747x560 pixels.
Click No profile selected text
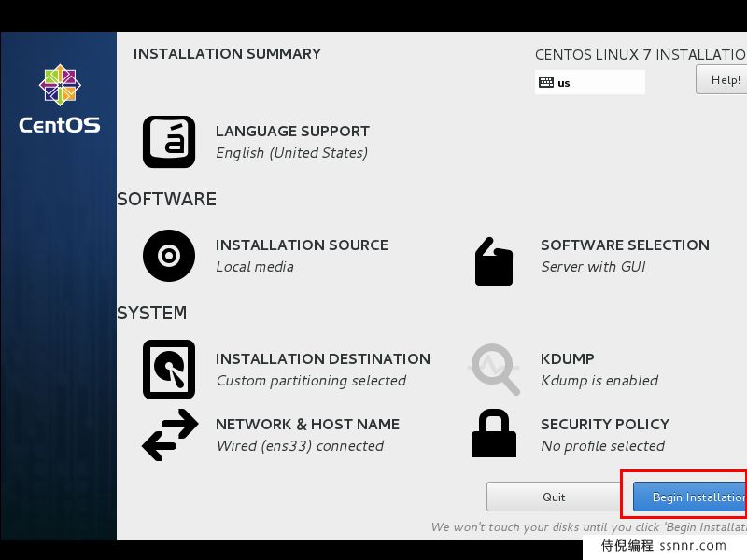[x=602, y=446]
